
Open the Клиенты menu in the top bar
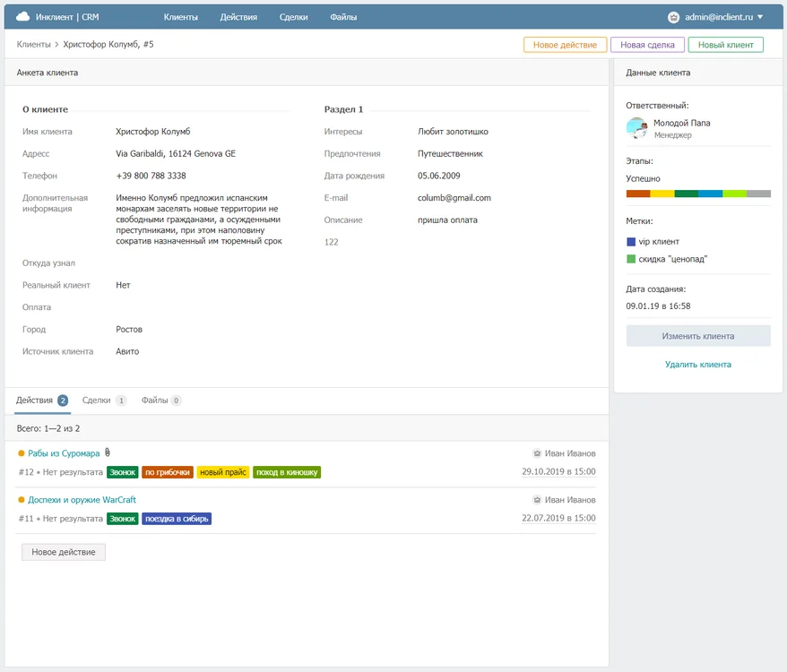pyautogui.click(x=180, y=17)
